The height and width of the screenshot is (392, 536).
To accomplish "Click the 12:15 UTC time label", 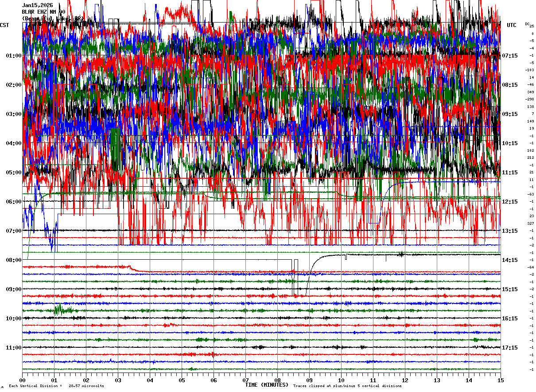I will [510, 202].
